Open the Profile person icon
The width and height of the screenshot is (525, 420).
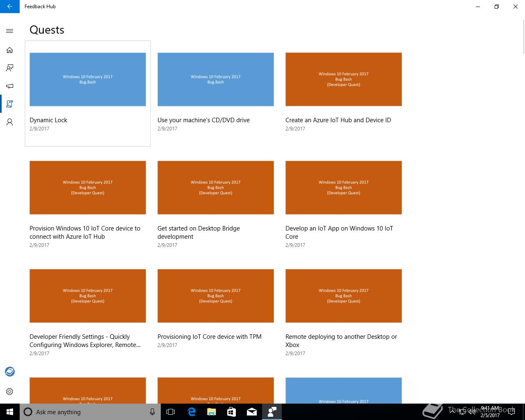coord(10,122)
